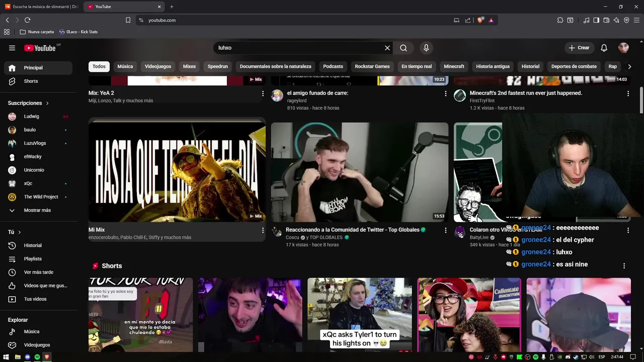Open the Brave Shields lion icon
Viewport: 644px width, 362px height.
click(x=480, y=20)
